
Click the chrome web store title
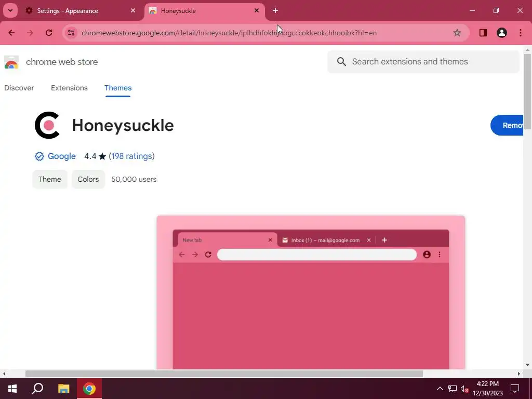62,62
